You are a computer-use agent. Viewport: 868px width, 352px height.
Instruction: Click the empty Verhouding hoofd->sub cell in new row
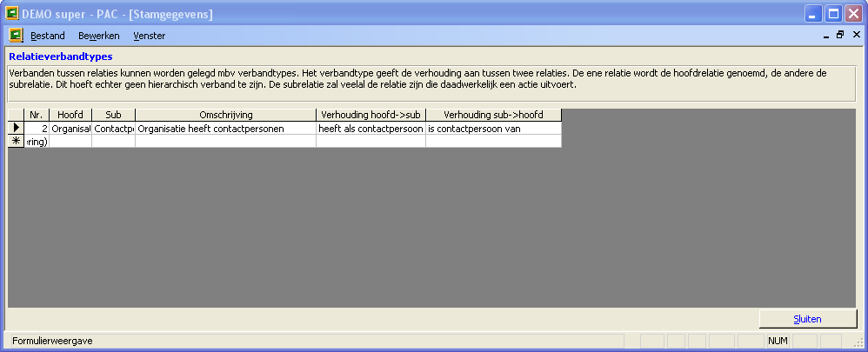coord(371,141)
